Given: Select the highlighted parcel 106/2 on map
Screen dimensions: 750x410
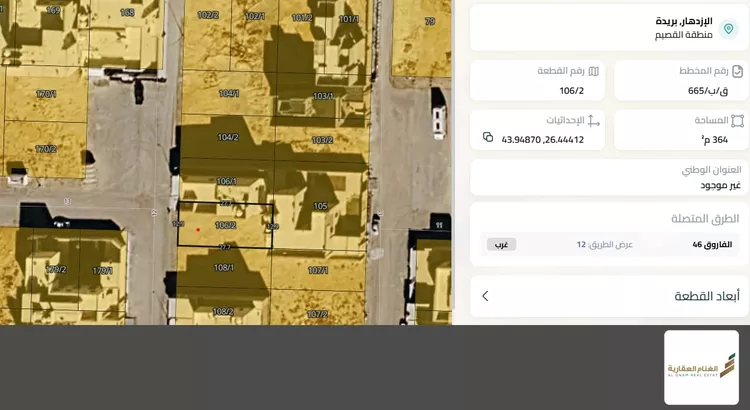Looking at the screenshot, I should pyautogui.click(x=225, y=225).
